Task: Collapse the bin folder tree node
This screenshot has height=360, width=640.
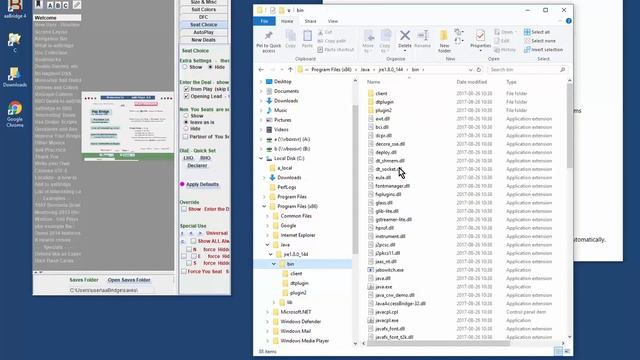Action: tap(274, 264)
